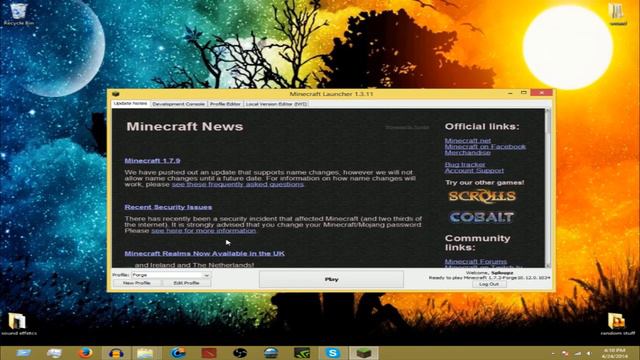640x360 pixels.
Task: Click the New Profile button
Action: coord(137,283)
